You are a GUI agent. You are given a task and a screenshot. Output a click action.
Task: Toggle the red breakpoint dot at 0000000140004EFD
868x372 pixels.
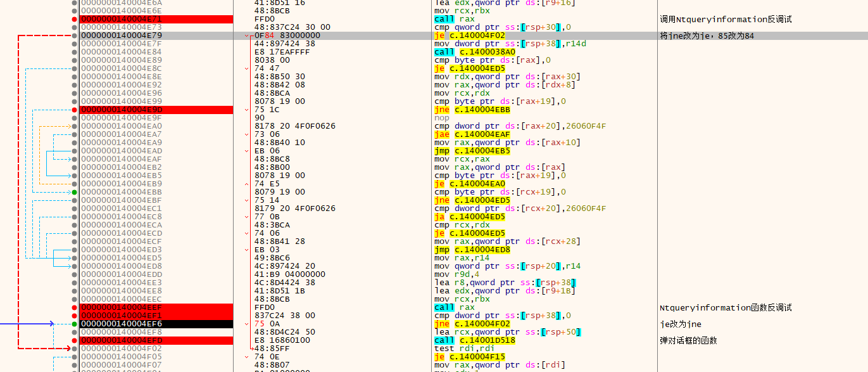(x=75, y=340)
